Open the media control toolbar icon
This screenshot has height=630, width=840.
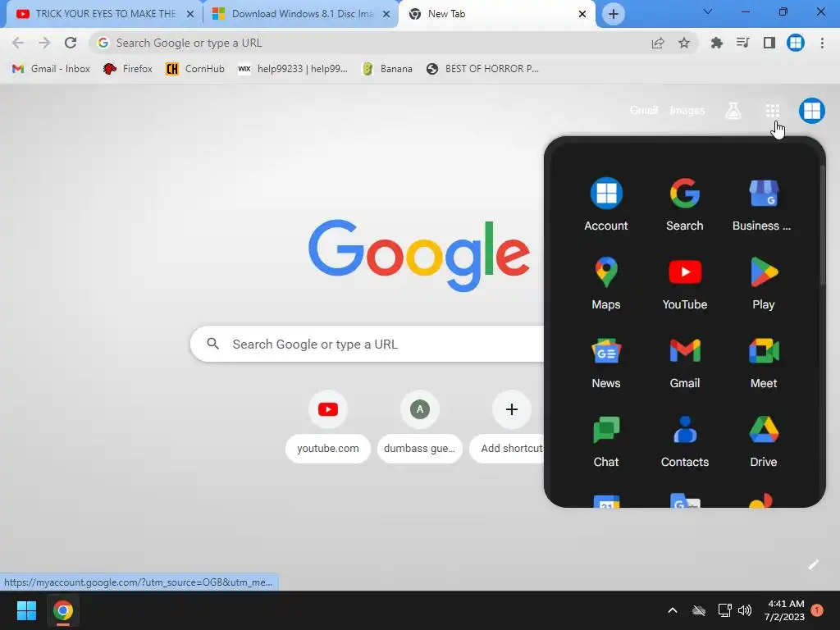tap(742, 43)
